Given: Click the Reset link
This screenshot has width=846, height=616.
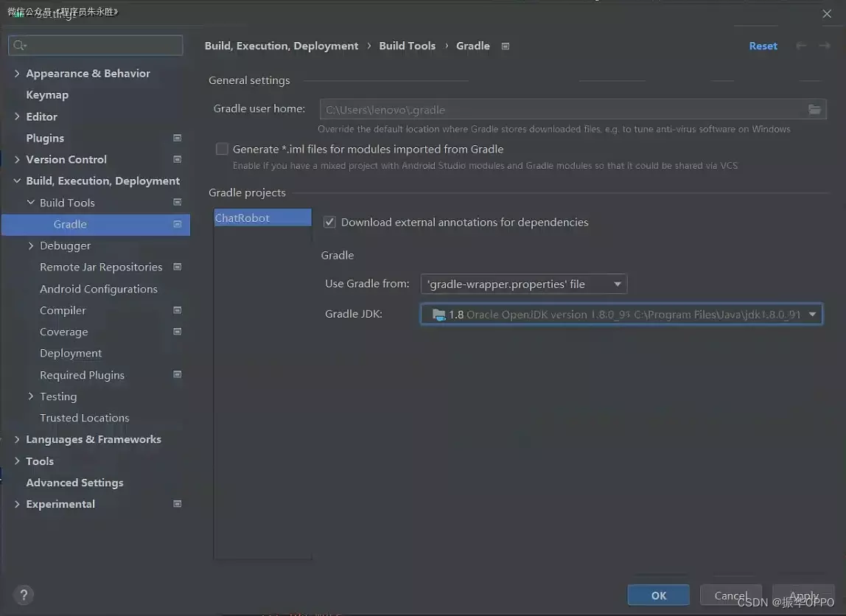Looking at the screenshot, I should (763, 46).
